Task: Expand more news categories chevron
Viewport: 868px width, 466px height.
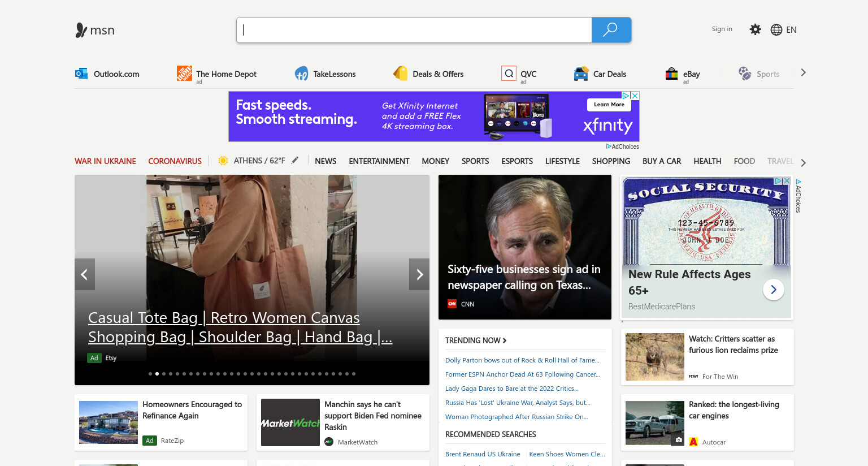Action: point(803,163)
